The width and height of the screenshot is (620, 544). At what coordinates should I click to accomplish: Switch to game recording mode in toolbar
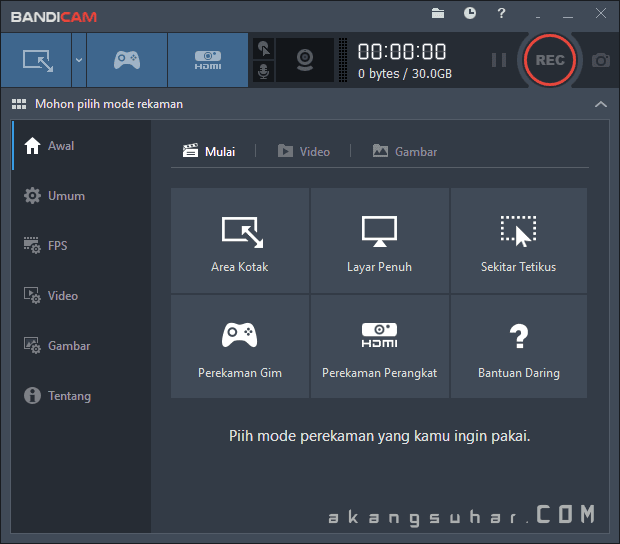pos(127,60)
